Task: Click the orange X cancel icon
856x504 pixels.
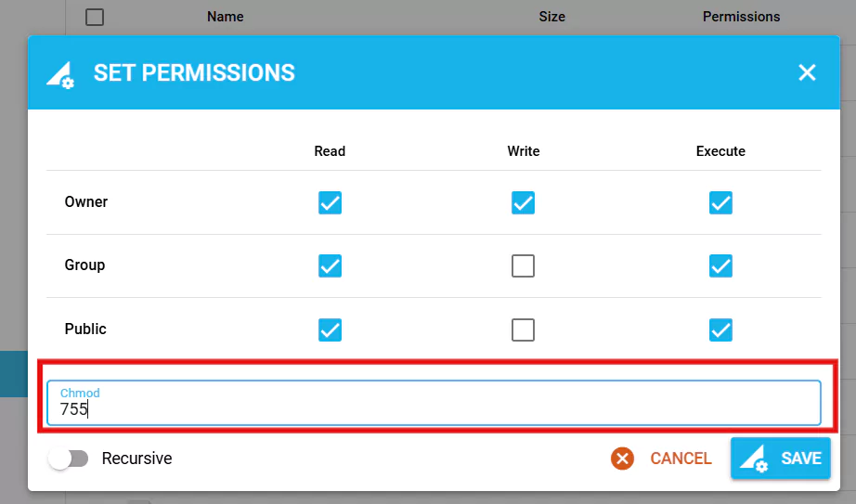Action: [x=622, y=459]
